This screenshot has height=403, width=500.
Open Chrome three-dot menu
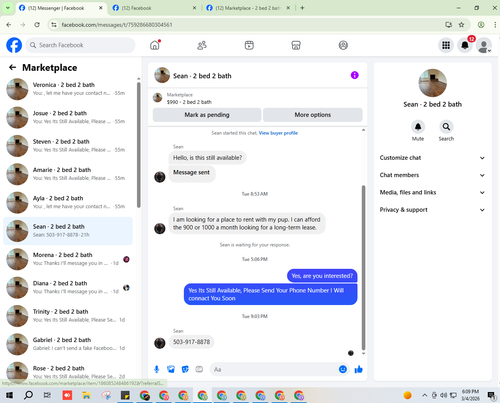pos(495,25)
